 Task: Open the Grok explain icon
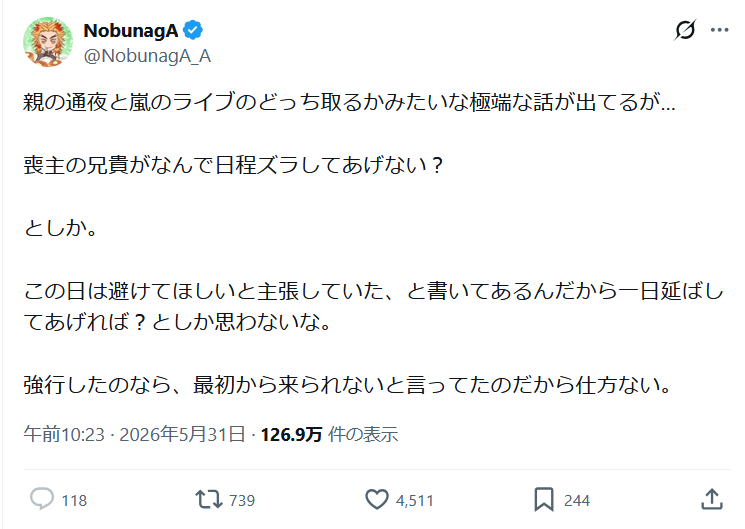(685, 30)
